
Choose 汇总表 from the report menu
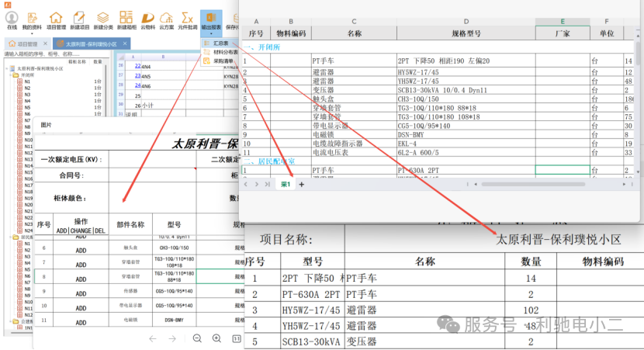(x=220, y=43)
